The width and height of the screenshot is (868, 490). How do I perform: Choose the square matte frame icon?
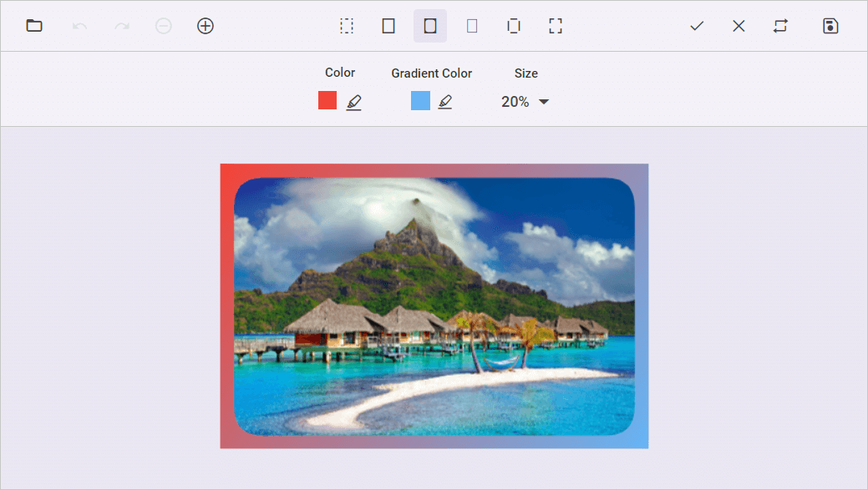click(388, 26)
